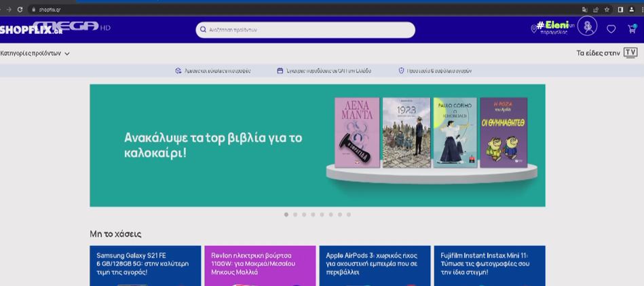Click the share page icon

click(596, 10)
